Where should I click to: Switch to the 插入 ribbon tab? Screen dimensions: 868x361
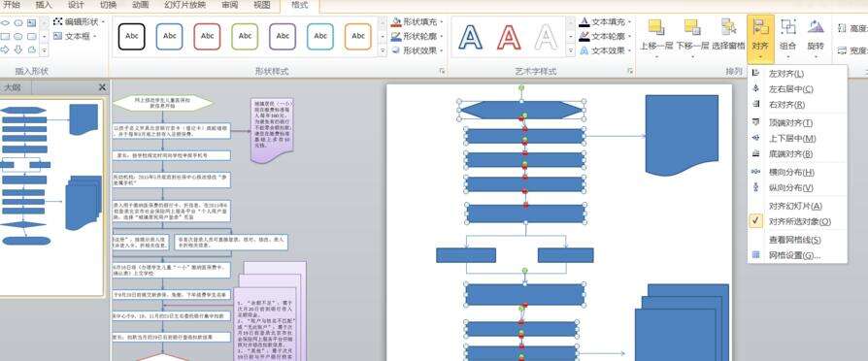pos(43,5)
